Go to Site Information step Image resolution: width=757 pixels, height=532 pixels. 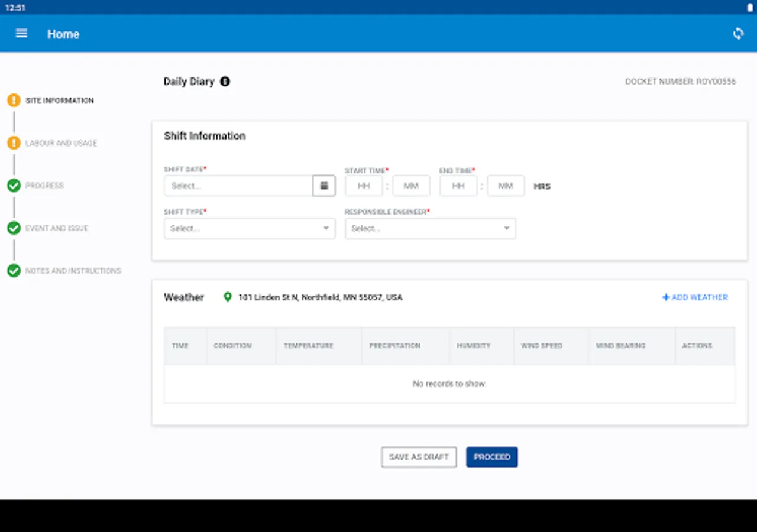coord(60,100)
